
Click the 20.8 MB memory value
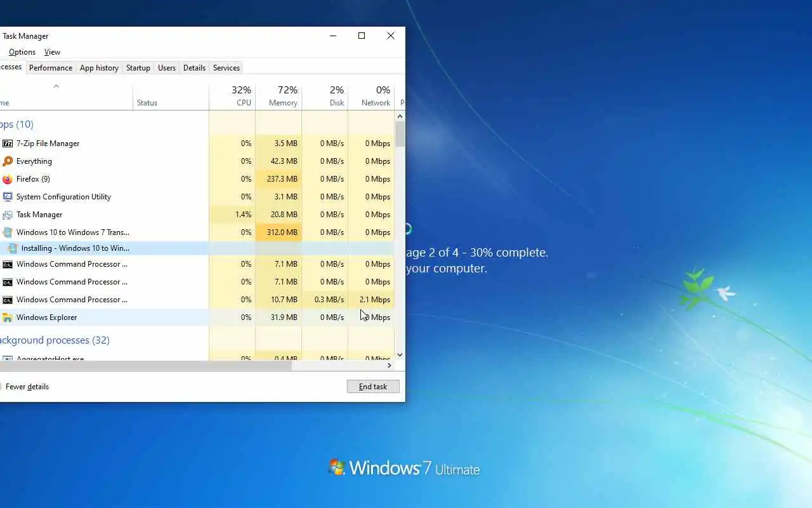pyautogui.click(x=284, y=215)
